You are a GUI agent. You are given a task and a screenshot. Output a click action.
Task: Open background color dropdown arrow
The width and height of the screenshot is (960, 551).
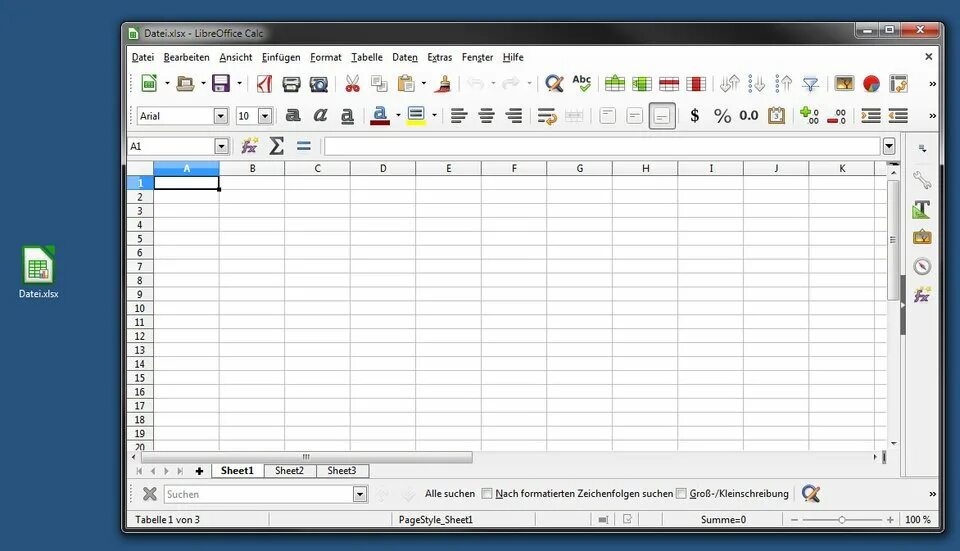(x=435, y=115)
